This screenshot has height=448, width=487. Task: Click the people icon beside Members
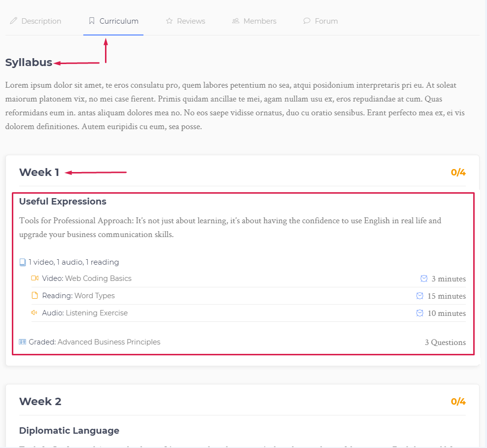(236, 21)
